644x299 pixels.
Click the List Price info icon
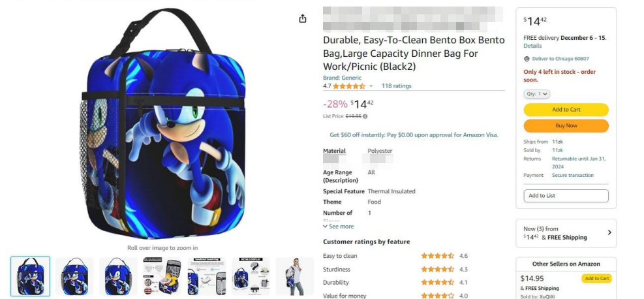click(365, 116)
